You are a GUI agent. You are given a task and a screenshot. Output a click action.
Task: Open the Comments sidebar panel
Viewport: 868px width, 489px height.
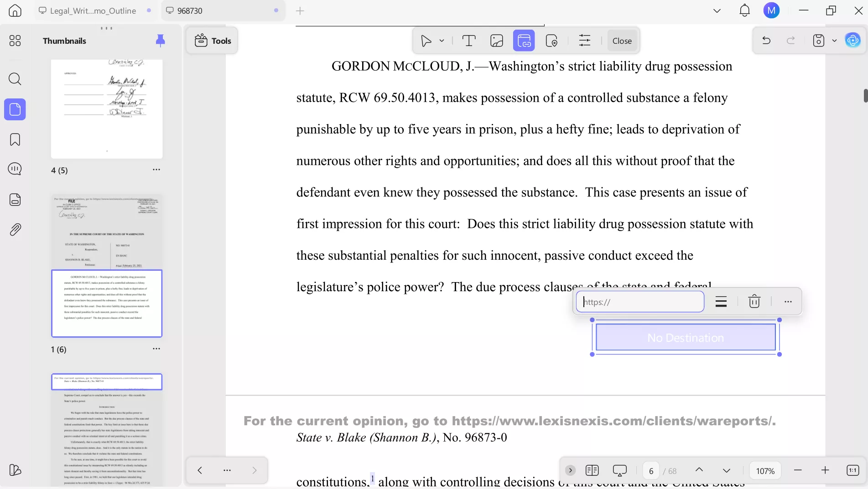pyautogui.click(x=15, y=169)
